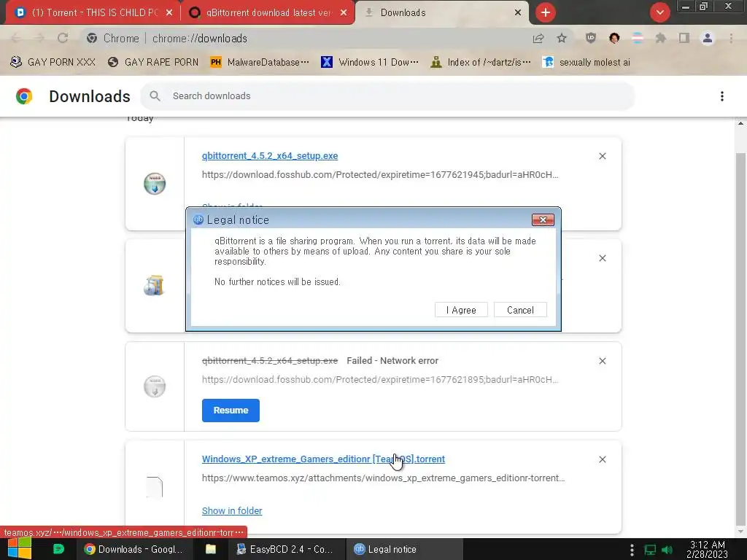The width and height of the screenshot is (747, 560).
Task: Click the qbittorrent installer file icon
Action: point(155,184)
